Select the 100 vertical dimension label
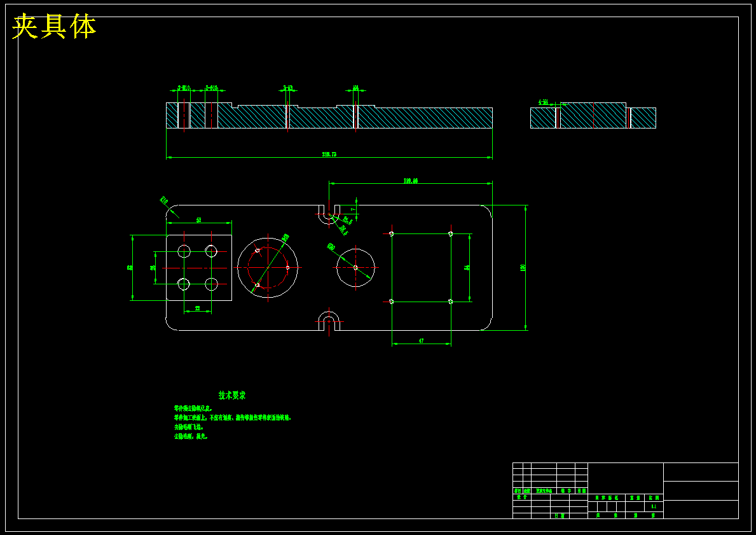The height and width of the screenshot is (535, 756). coord(522,267)
